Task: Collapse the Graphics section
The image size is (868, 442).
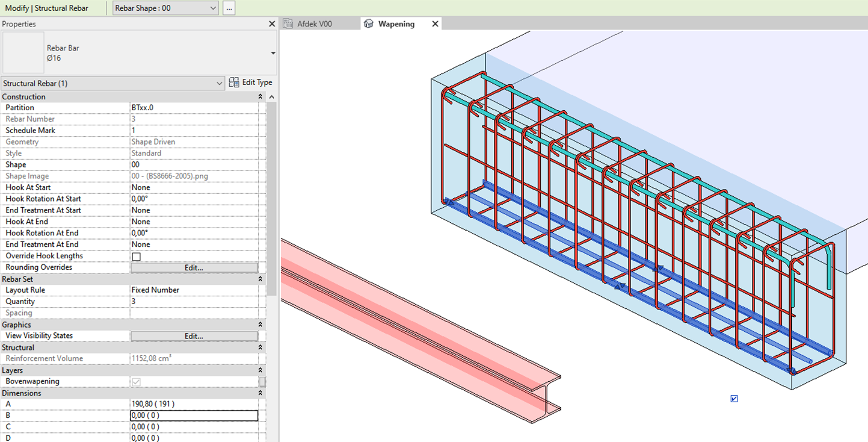Action: coord(259,324)
